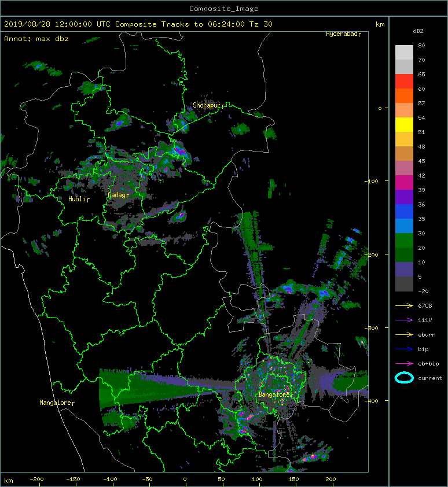Click the 111V legend label
This screenshot has width=448, height=487.
[x=425, y=320]
